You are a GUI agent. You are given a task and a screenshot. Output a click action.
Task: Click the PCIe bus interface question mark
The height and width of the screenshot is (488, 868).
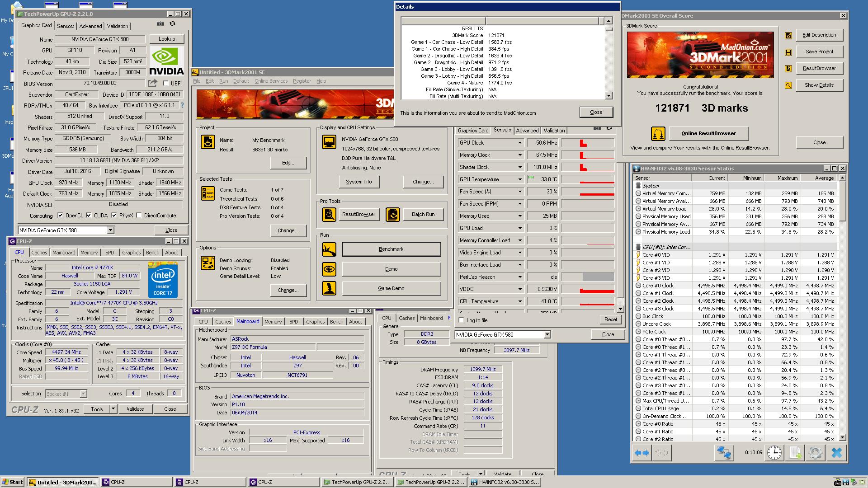point(182,105)
